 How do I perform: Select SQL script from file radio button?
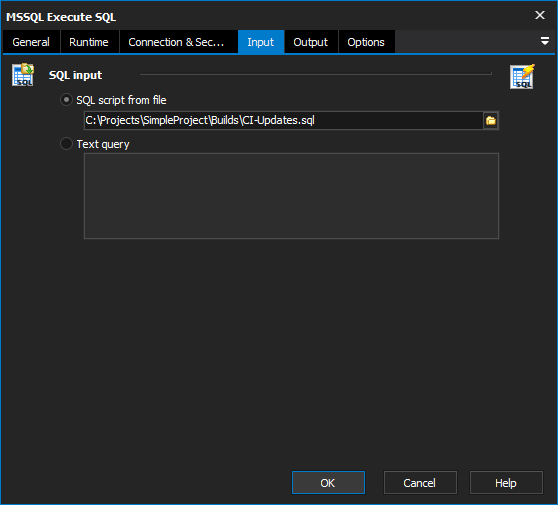click(66, 100)
